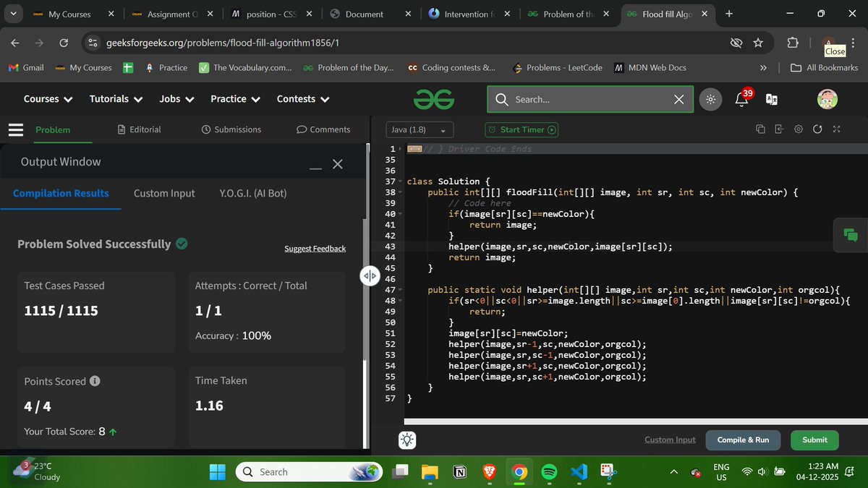The width and height of the screenshot is (868, 488).
Task: Select the Custom Input tab in Output Window
Action: (164, 193)
